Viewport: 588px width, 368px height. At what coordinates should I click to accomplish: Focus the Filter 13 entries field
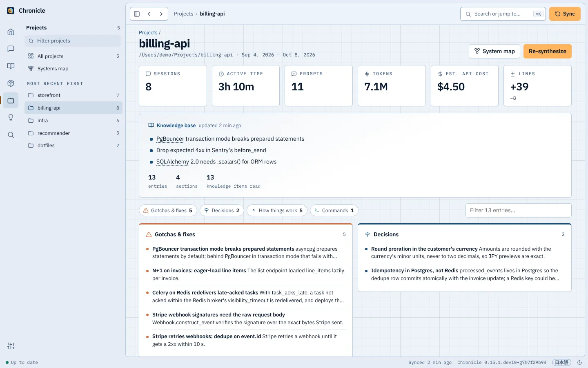518,211
